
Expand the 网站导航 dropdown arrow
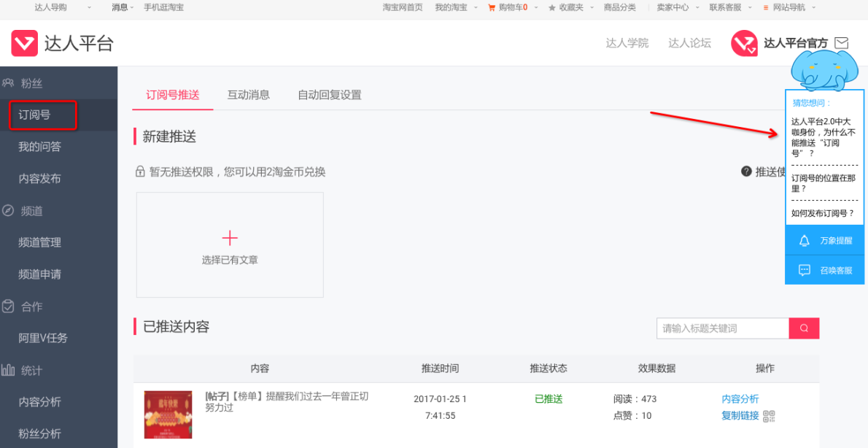point(814,8)
